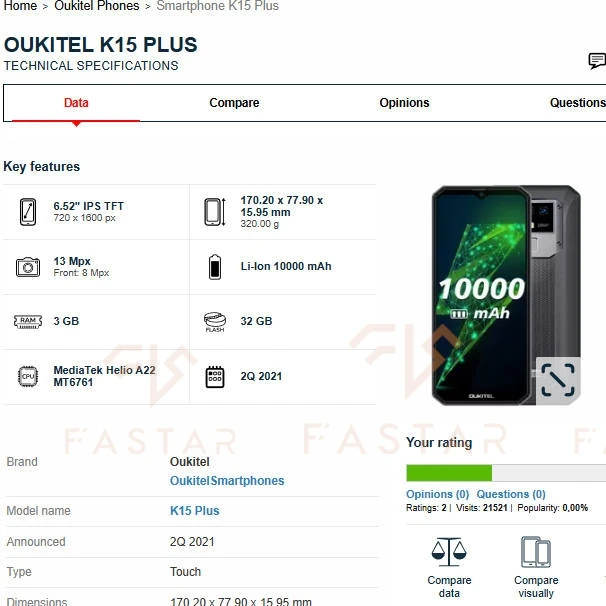Click the phone dimensions icon

tap(215, 212)
